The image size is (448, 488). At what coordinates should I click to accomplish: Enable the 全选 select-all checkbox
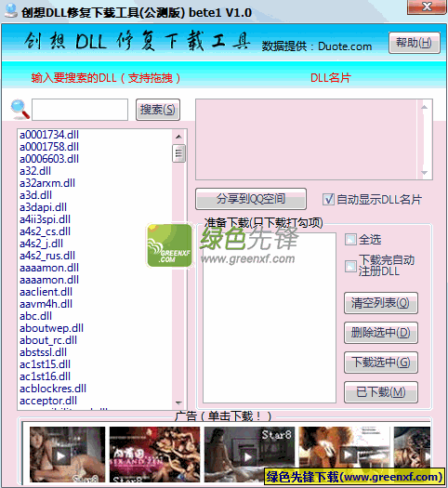pyautogui.click(x=350, y=240)
